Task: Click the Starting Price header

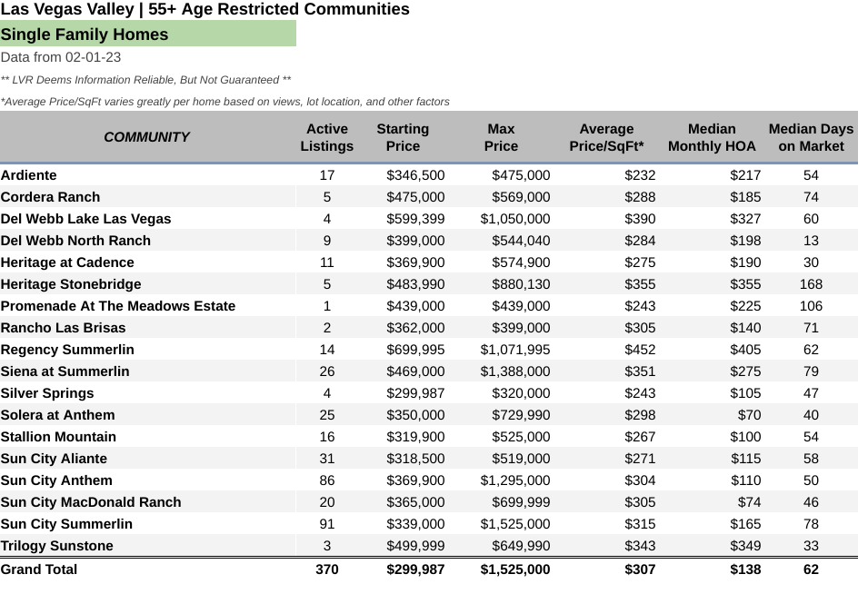Action: 403,137
